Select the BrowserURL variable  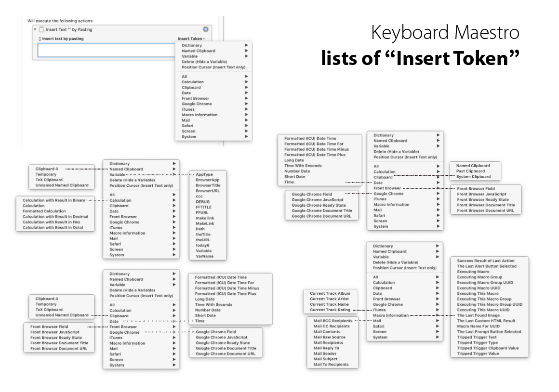tap(208, 191)
